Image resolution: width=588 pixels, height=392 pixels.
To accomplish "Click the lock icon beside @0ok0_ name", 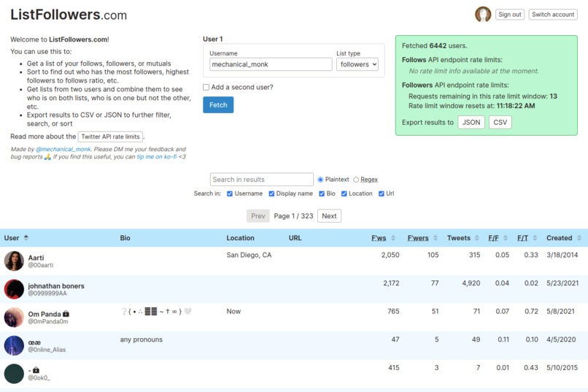I will pyautogui.click(x=36, y=370).
